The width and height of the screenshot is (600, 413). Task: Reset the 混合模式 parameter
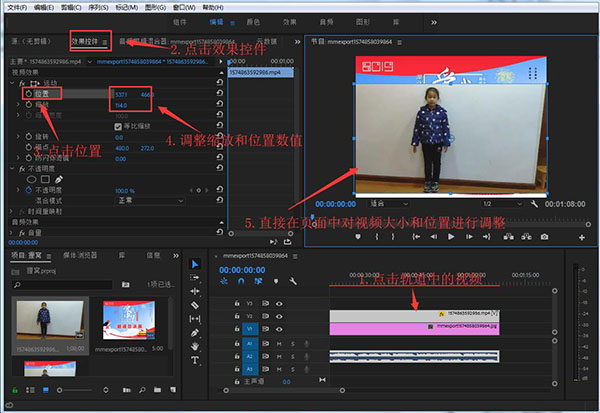[220, 200]
